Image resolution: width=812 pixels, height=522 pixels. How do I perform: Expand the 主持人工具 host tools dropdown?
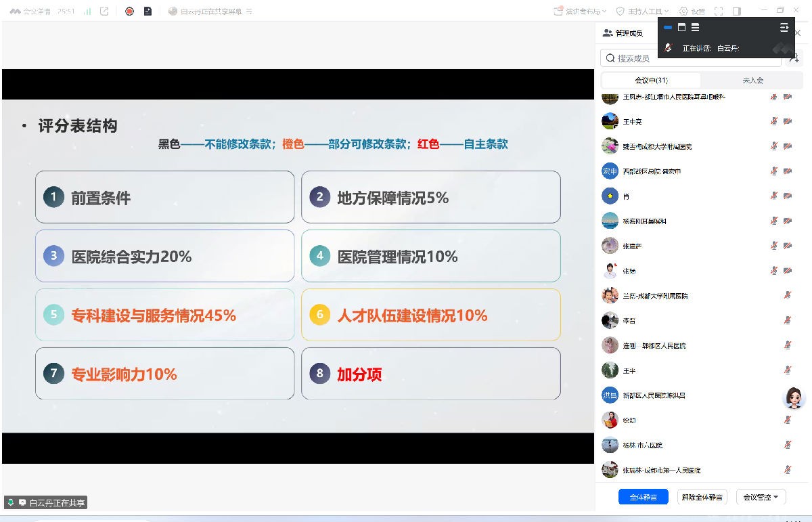pyautogui.click(x=643, y=11)
